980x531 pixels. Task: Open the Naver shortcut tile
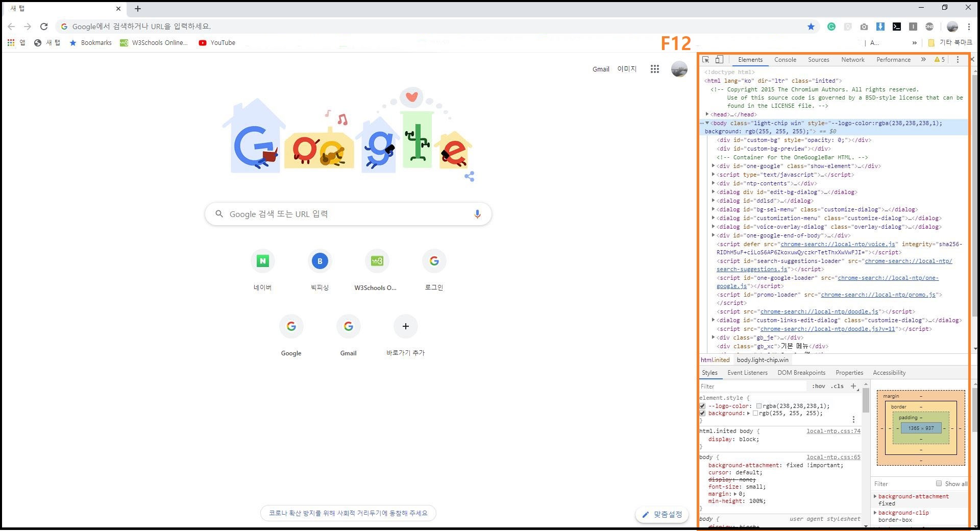coord(263,261)
